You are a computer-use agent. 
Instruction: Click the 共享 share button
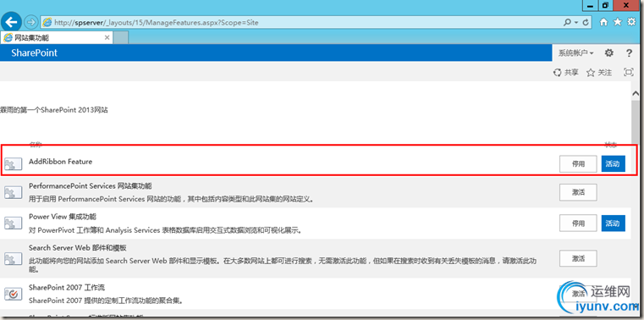[566, 73]
